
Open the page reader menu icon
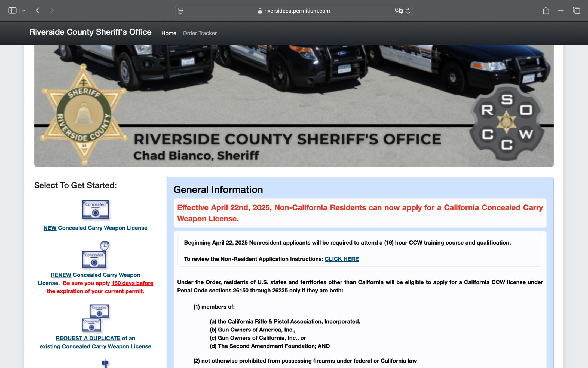coord(181,11)
